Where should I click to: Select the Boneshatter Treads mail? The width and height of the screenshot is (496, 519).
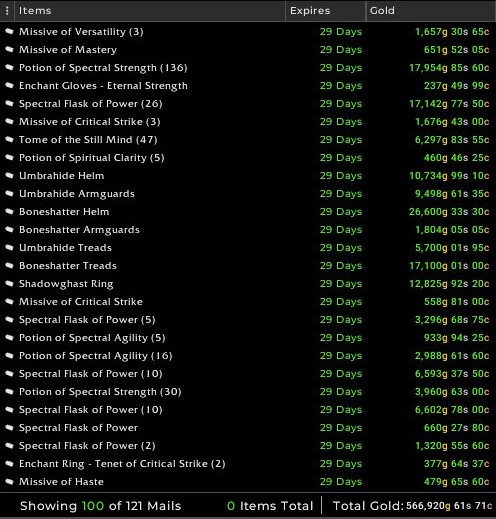pyautogui.click(x=248, y=265)
